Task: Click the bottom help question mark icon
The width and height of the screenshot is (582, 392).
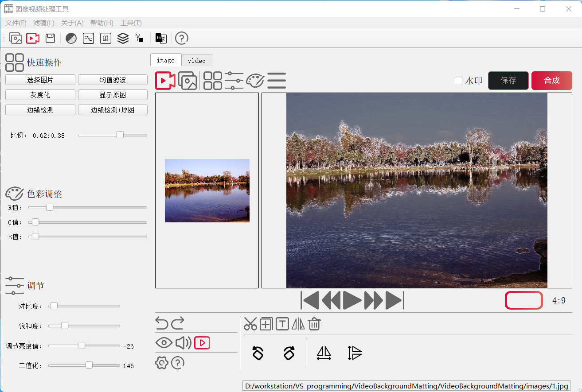Action: click(178, 363)
